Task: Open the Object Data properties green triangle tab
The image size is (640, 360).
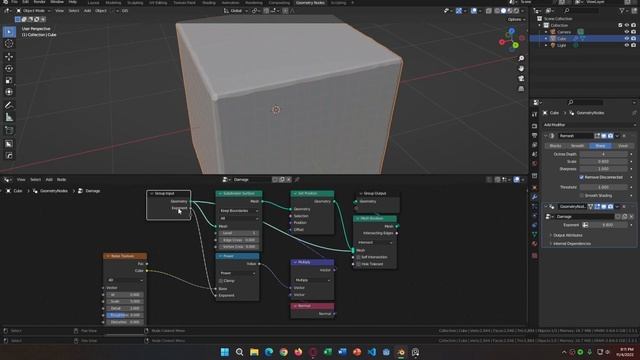Action: pos(535,234)
